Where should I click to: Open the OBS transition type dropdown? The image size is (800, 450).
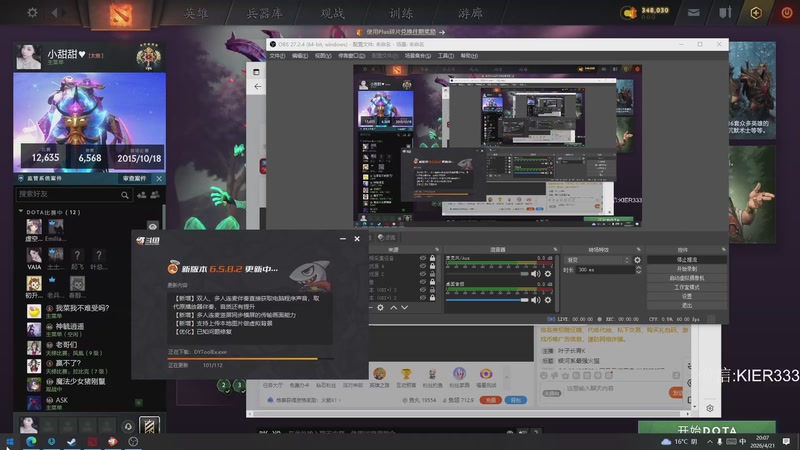[x=598, y=260]
